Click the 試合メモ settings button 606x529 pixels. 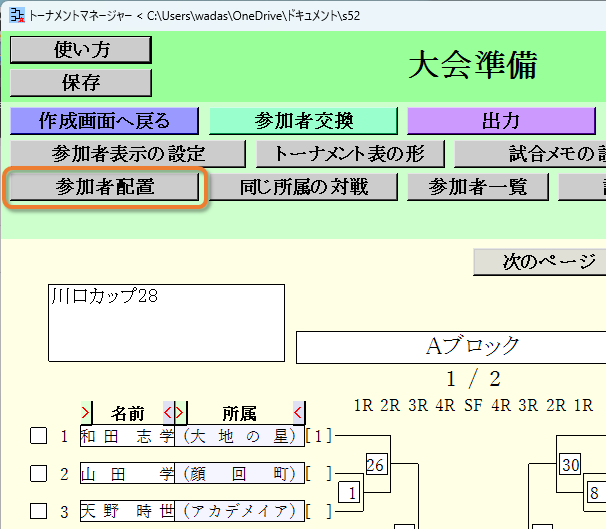click(530, 154)
